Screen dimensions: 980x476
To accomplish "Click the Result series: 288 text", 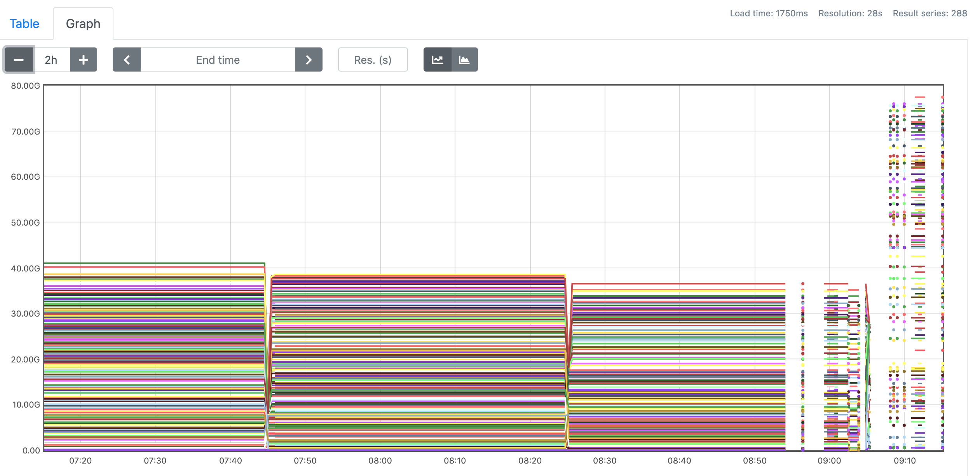I will pos(930,13).
